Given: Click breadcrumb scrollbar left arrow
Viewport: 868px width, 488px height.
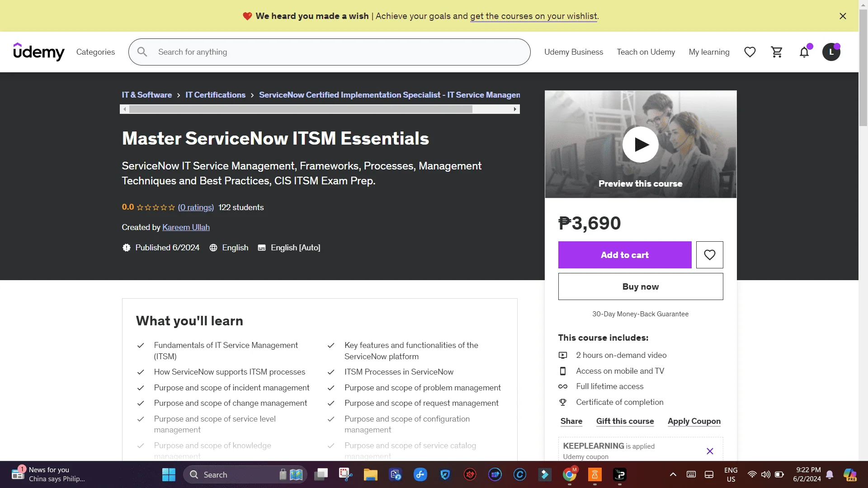Looking at the screenshot, I should point(125,109).
